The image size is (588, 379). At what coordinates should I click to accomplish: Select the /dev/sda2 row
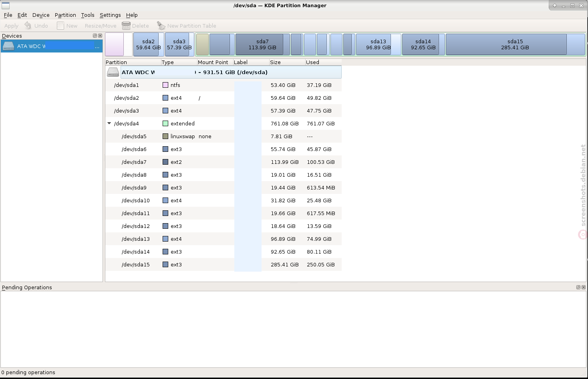pos(224,98)
